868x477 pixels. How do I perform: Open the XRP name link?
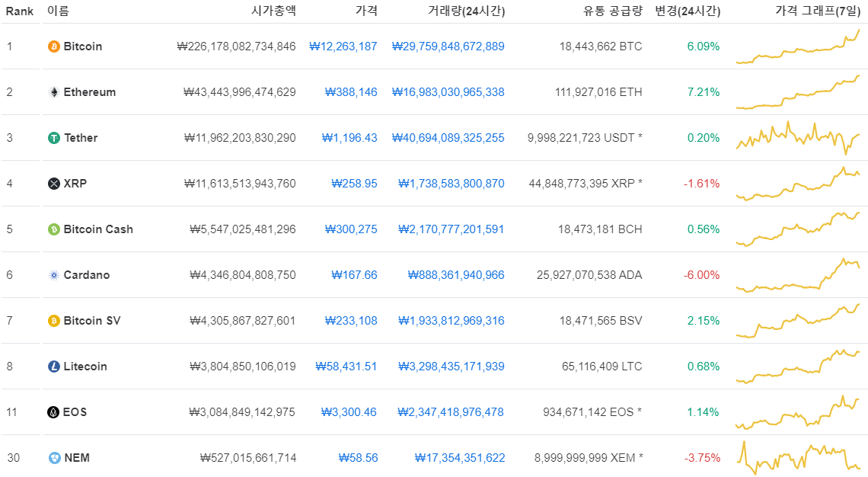(75, 184)
